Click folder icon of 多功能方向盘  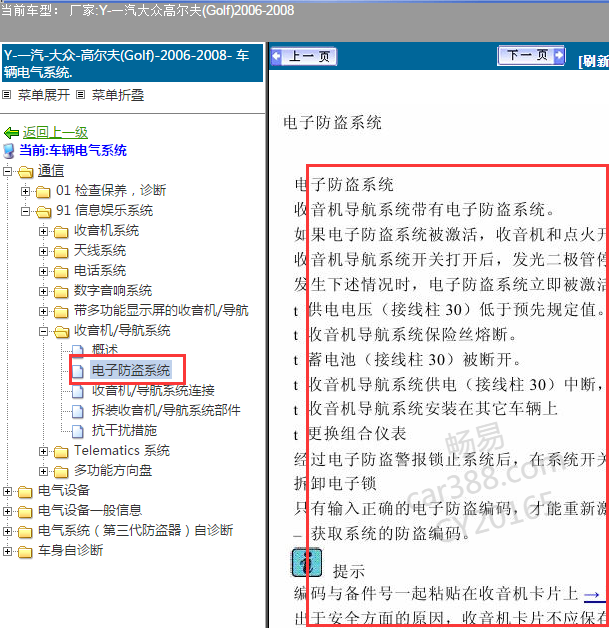(x=61, y=472)
